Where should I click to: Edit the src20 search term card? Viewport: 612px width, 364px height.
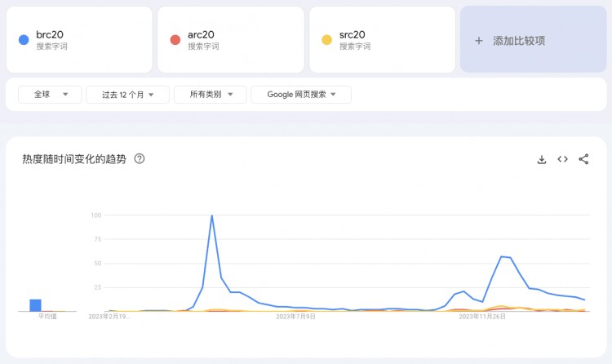[382, 39]
